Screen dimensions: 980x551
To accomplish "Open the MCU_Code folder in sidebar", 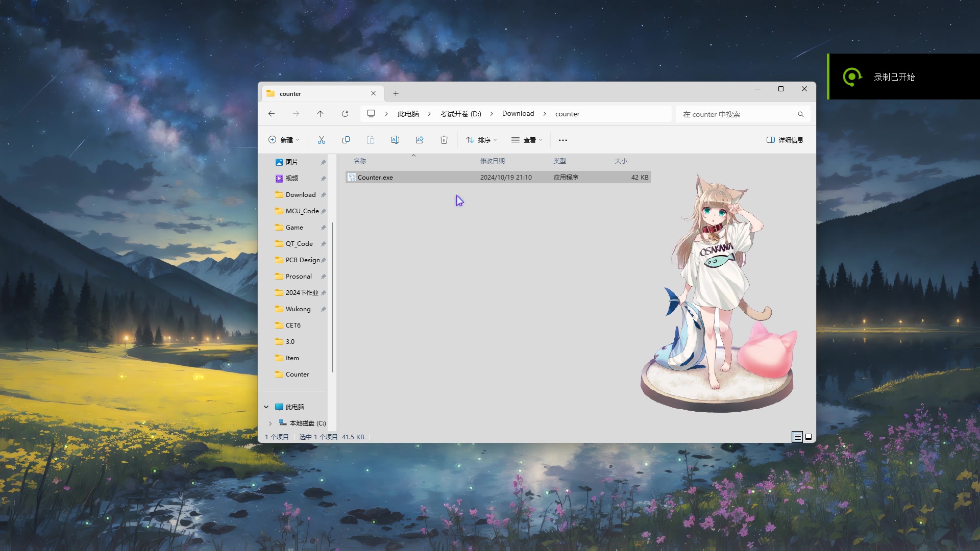I will pos(302,211).
